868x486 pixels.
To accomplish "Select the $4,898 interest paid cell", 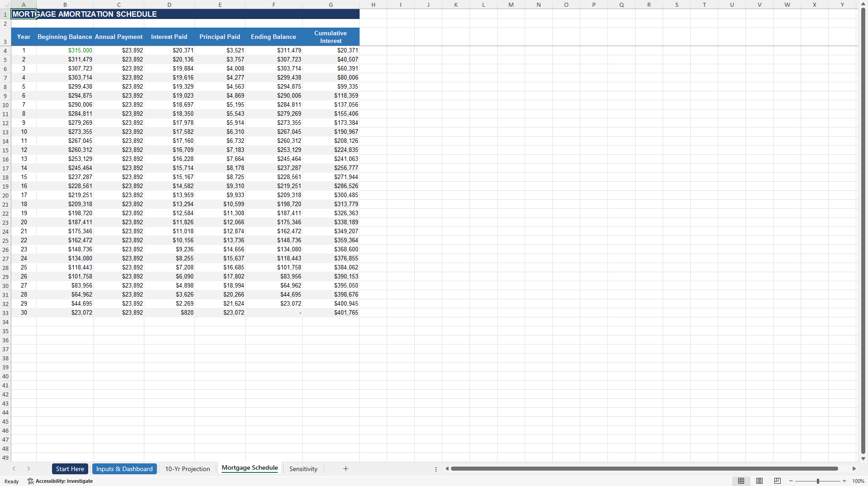I will pos(169,285).
